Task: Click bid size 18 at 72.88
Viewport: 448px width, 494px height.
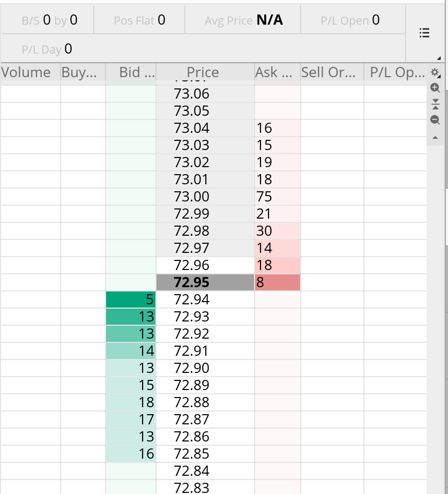Action: point(131,402)
